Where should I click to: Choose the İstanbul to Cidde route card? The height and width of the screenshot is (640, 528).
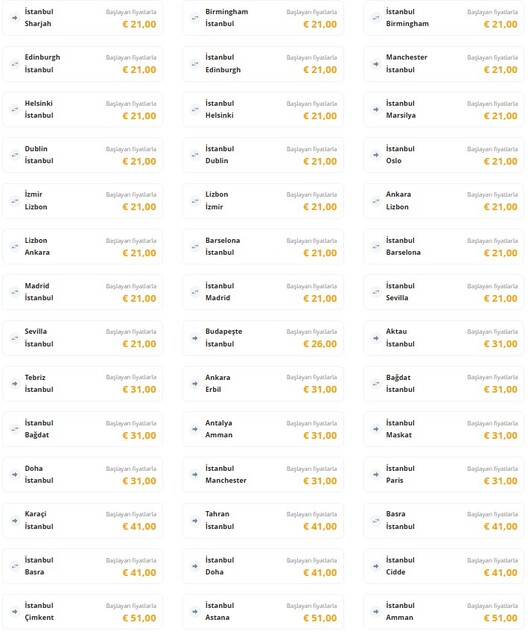(x=444, y=566)
